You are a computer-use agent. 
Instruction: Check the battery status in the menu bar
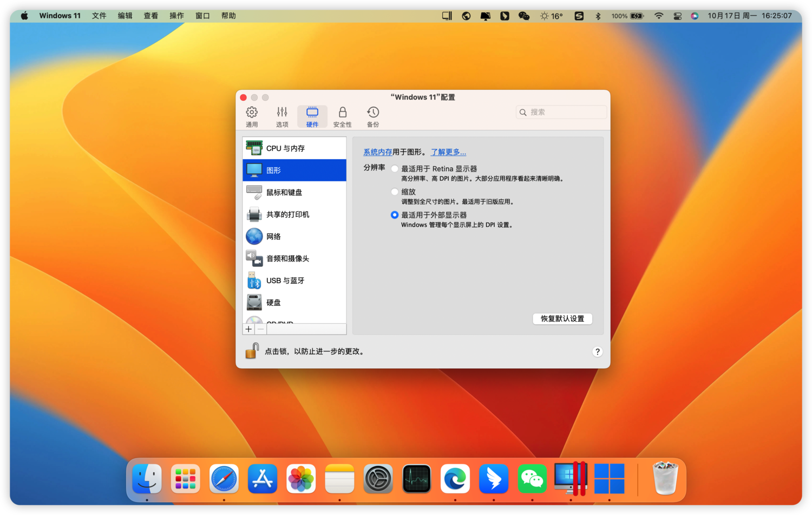coord(627,16)
